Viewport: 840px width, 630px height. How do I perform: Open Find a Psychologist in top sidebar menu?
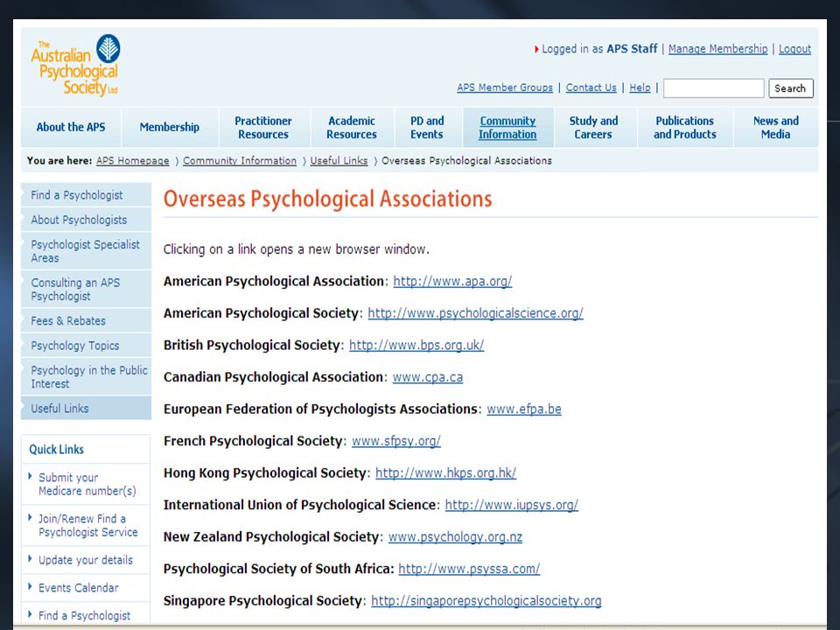(x=87, y=195)
